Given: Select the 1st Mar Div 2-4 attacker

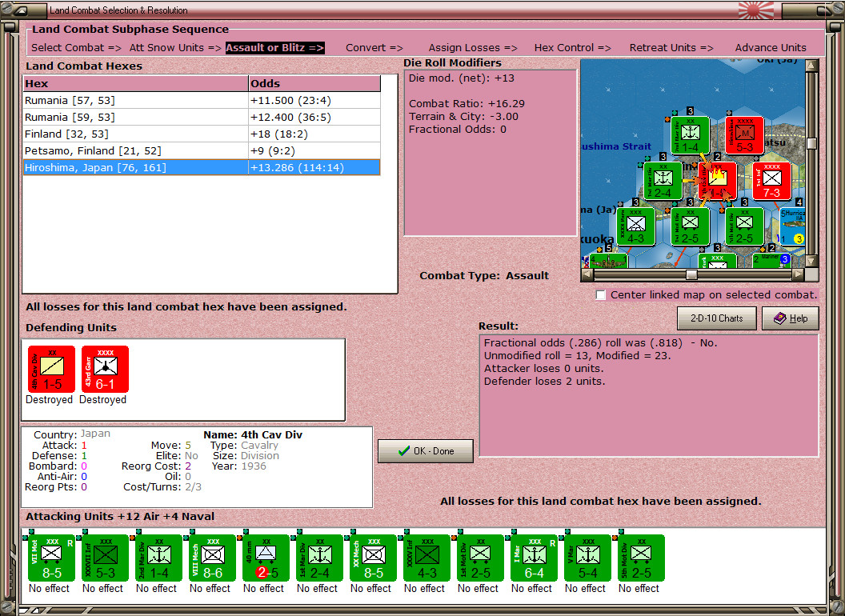Looking at the screenshot, I should pos(319,558).
